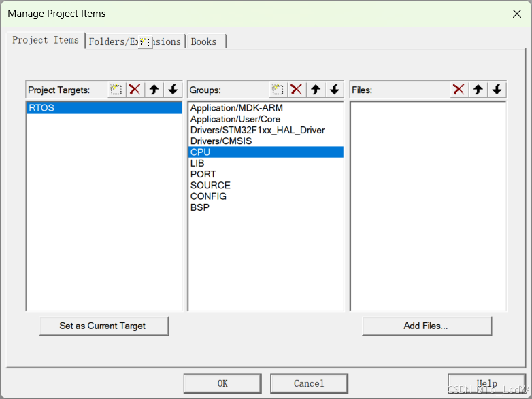
Task: Open the Books tab
Action: (x=205, y=41)
